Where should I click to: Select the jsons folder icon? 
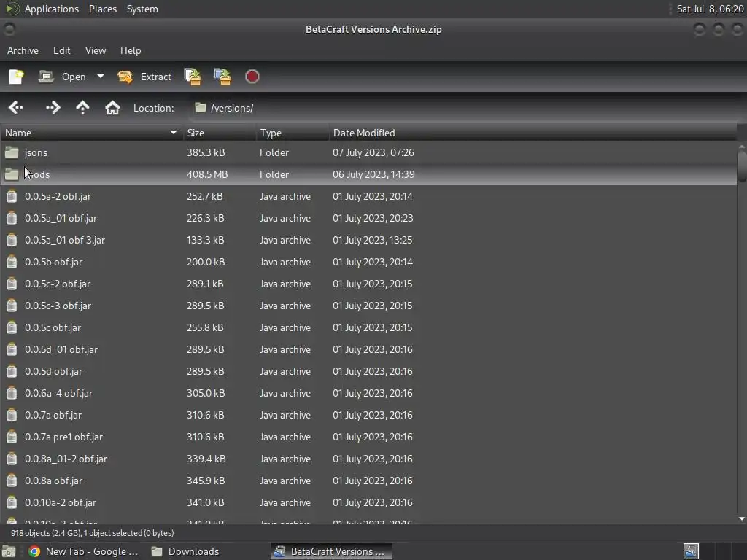click(12, 152)
